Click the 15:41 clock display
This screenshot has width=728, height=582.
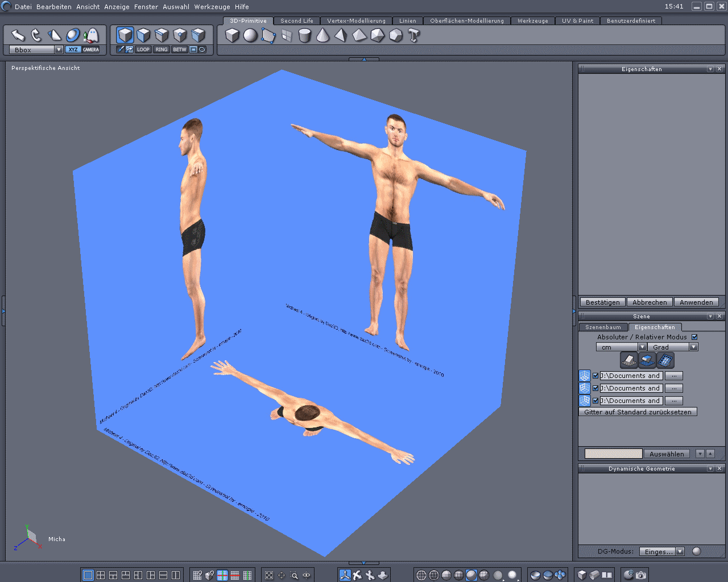(674, 7)
